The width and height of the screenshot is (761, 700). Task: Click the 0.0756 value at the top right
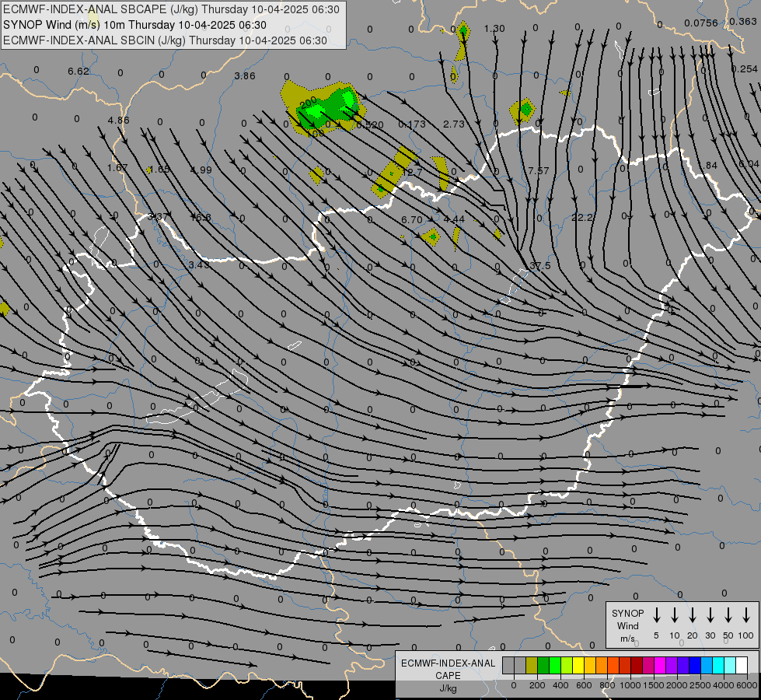coord(701,23)
